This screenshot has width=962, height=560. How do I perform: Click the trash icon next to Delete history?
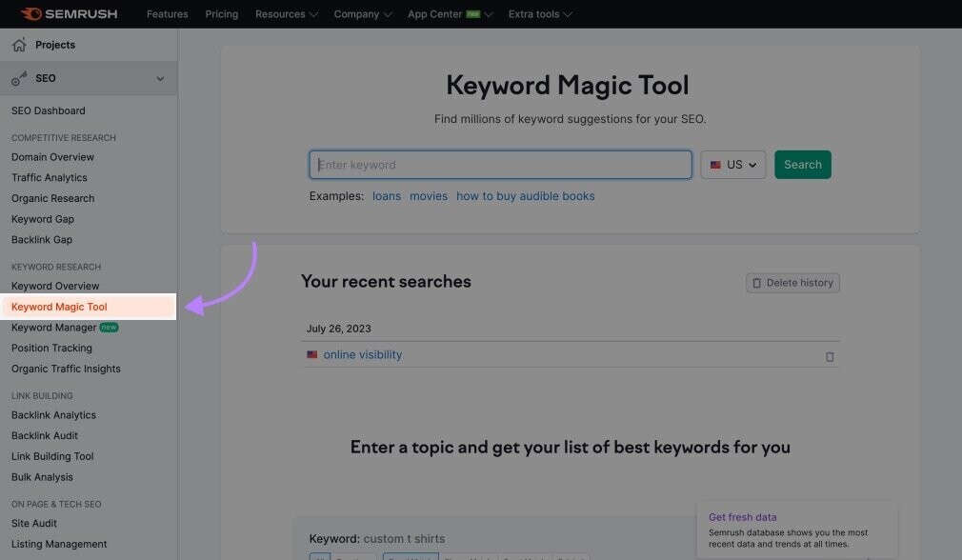click(x=758, y=282)
